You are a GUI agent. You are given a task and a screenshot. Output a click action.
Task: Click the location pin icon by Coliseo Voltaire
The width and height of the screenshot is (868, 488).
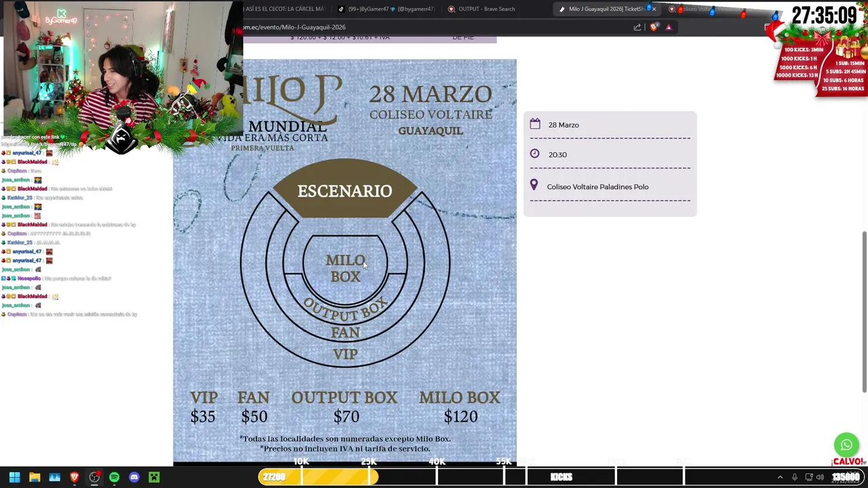[534, 185]
